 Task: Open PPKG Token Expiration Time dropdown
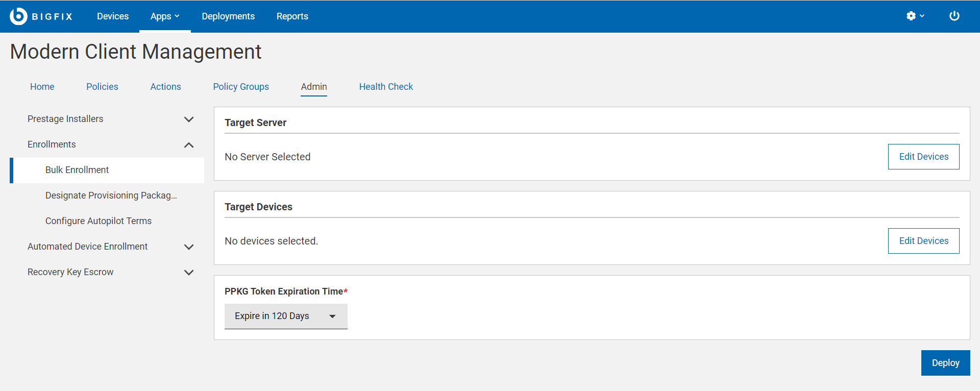(286, 316)
